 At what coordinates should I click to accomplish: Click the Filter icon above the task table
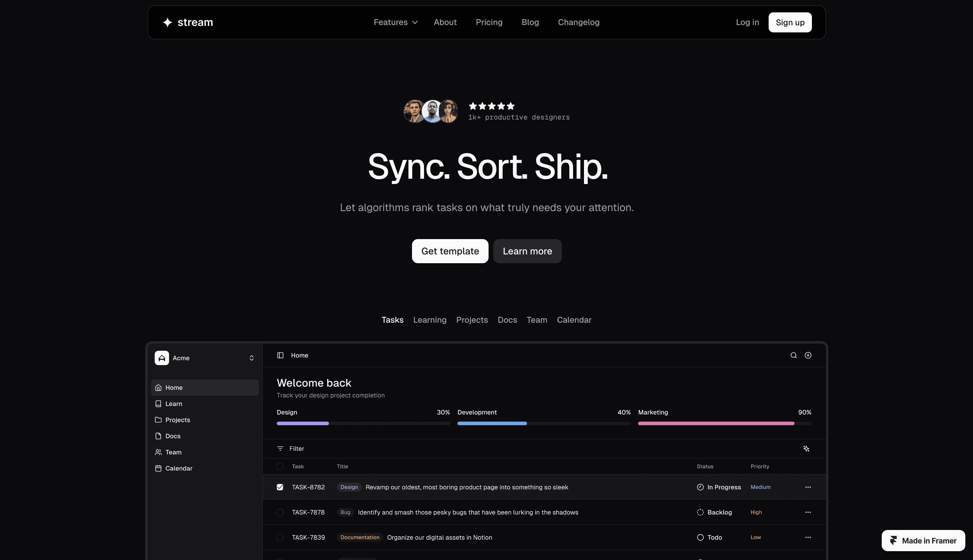click(x=280, y=448)
